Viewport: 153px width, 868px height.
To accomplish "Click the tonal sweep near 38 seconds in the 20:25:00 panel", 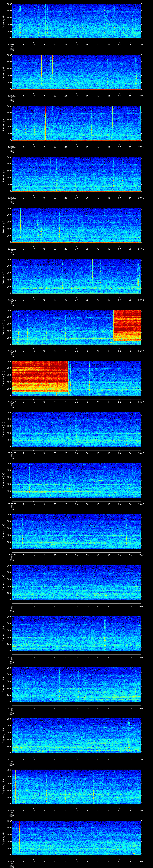I will pyautogui.click(x=98, y=481).
